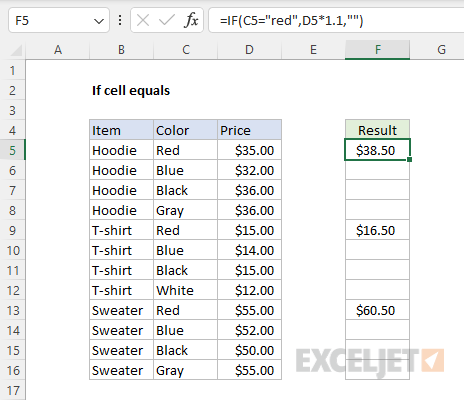This screenshot has width=464, height=400.
Task: Select column B header
Action: pos(121,50)
